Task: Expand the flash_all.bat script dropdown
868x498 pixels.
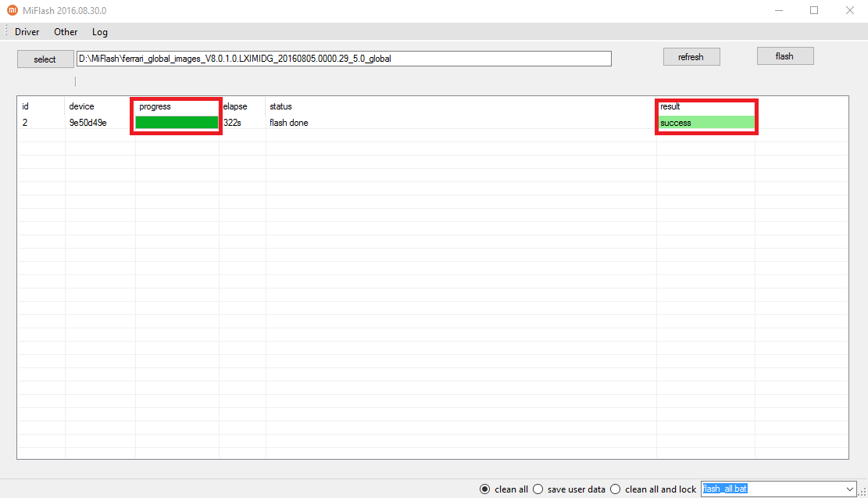Action: click(850, 489)
